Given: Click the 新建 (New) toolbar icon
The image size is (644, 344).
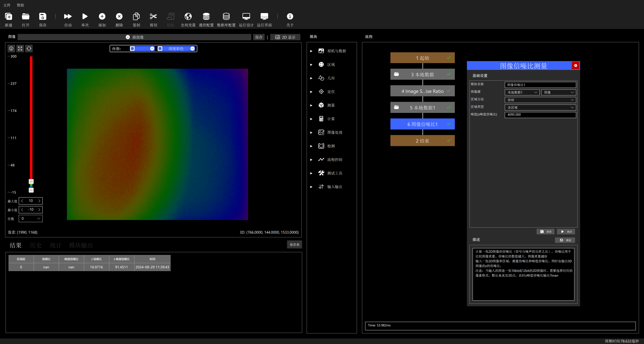Looking at the screenshot, I should tap(9, 17).
